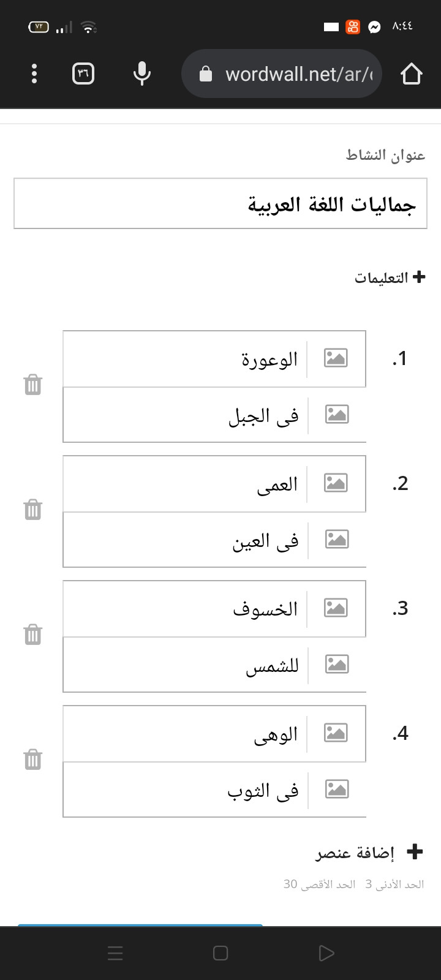The height and width of the screenshot is (980, 441).
Task: Add image to the الوعورة field
Action: pyautogui.click(x=336, y=358)
